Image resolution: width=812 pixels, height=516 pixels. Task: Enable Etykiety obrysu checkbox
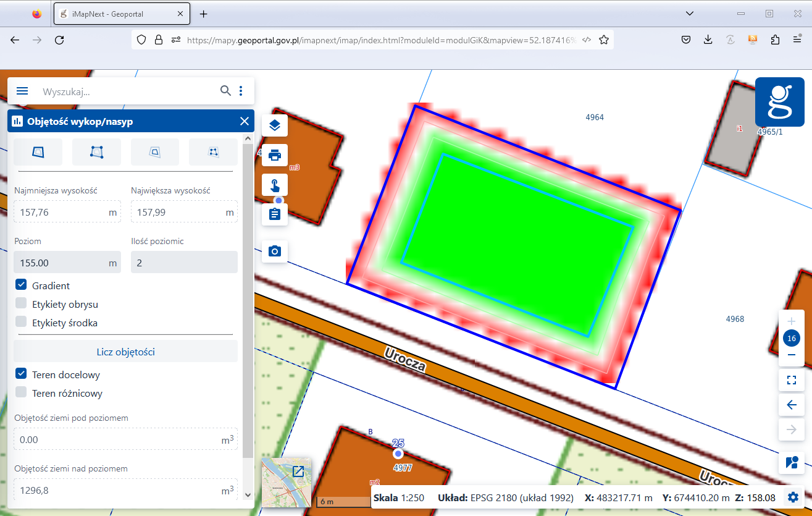point(22,303)
